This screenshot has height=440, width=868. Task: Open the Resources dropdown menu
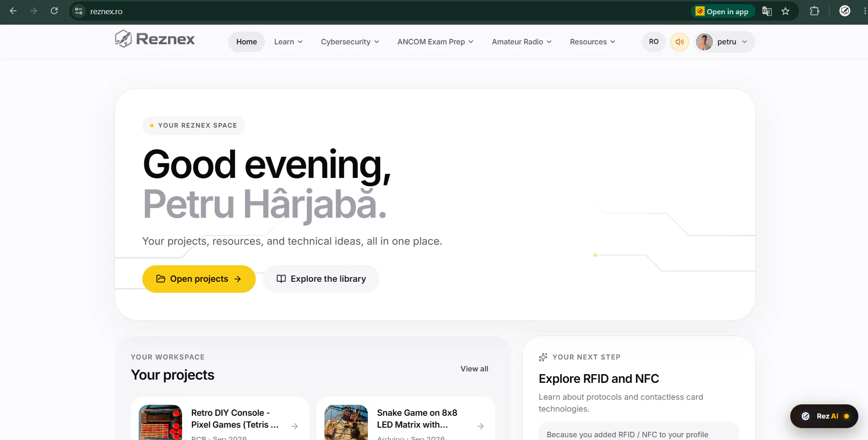(x=593, y=42)
